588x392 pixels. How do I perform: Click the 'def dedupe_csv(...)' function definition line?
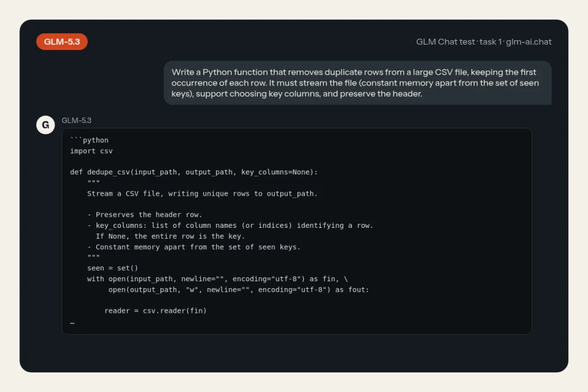point(194,172)
